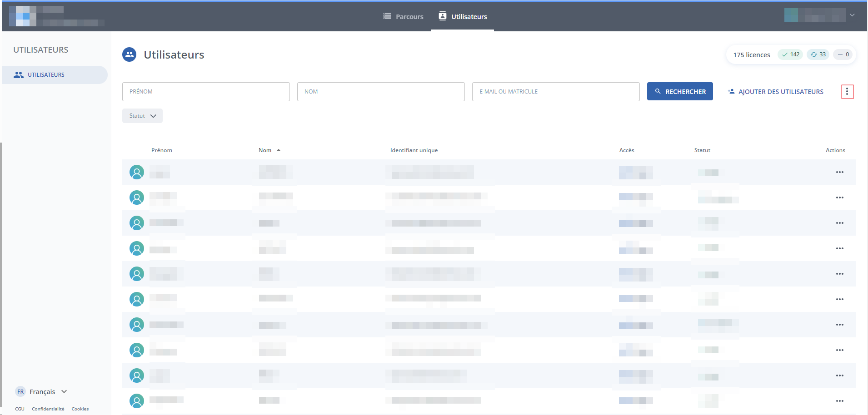Viewport: 868px width, 415px height.
Task: Click the 0 inactive licences badge
Action: point(843,54)
